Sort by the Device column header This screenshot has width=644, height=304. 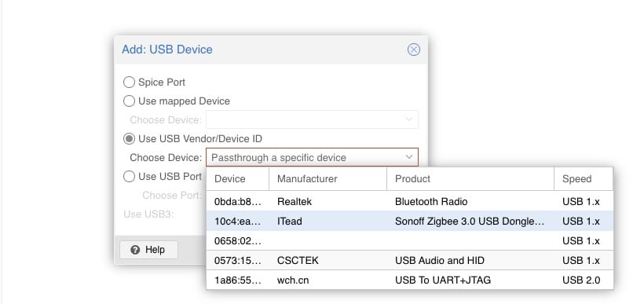coord(237,178)
